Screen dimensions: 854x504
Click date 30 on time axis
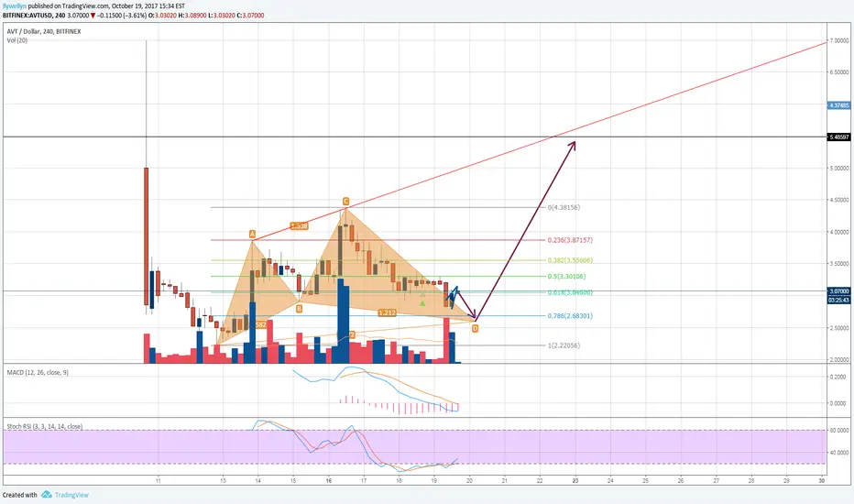[x=821, y=480]
